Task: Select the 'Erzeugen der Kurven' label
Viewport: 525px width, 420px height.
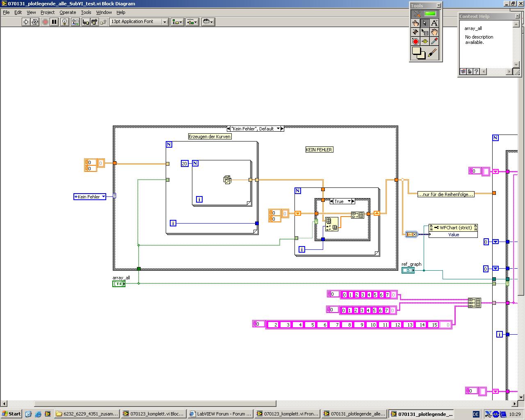Action: click(x=210, y=137)
